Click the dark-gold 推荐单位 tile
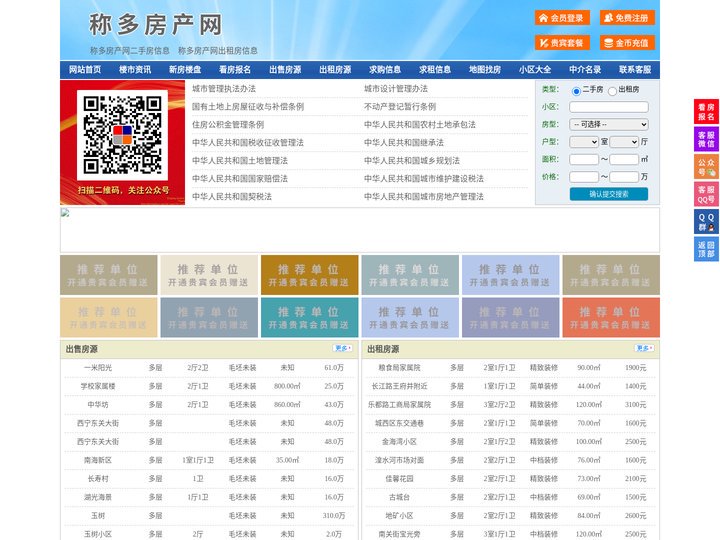The image size is (720, 540). pos(309,275)
